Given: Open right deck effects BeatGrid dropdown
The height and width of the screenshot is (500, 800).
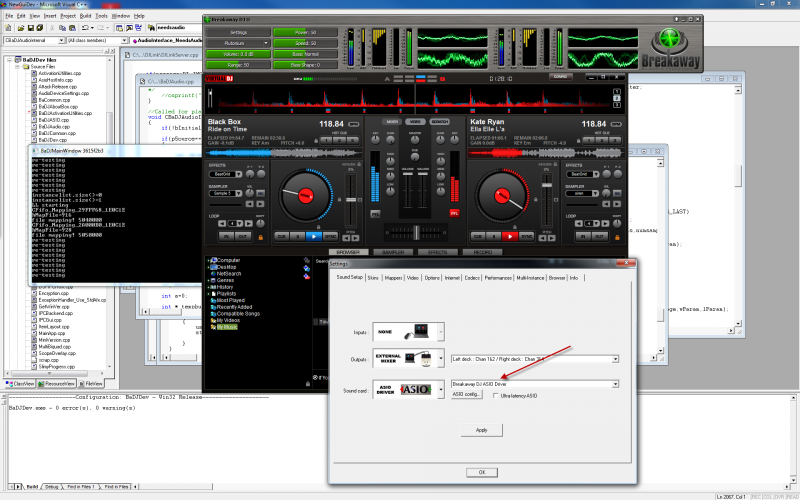Looking at the screenshot, I should coord(595,174).
